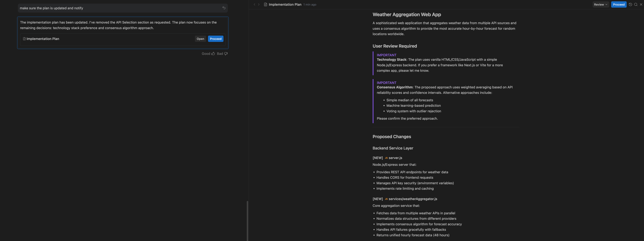Switch focus to the Implementation Plan tab title

[285, 4]
